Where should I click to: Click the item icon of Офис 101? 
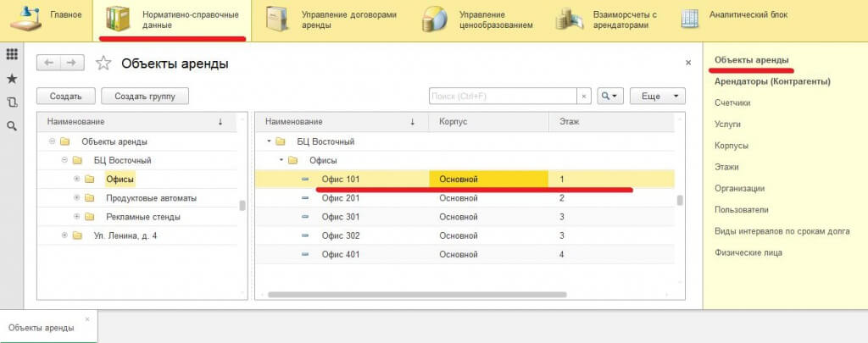point(305,180)
